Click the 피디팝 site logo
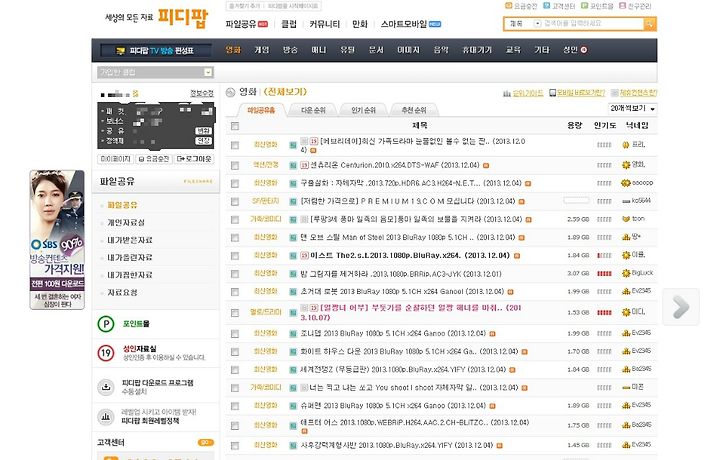Viewport: 720px width, 460px height. pos(183,18)
